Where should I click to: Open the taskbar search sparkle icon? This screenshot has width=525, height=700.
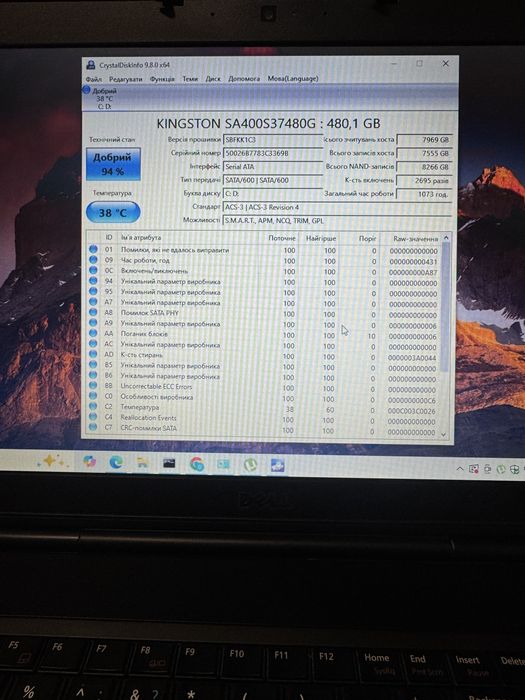(53, 461)
